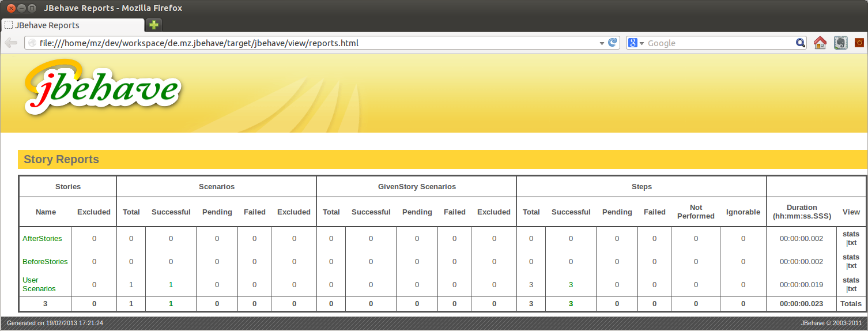The height and width of the screenshot is (331, 868).
Task: Click the Generated on 19/02/2013 footer text
Action: click(55, 323)
